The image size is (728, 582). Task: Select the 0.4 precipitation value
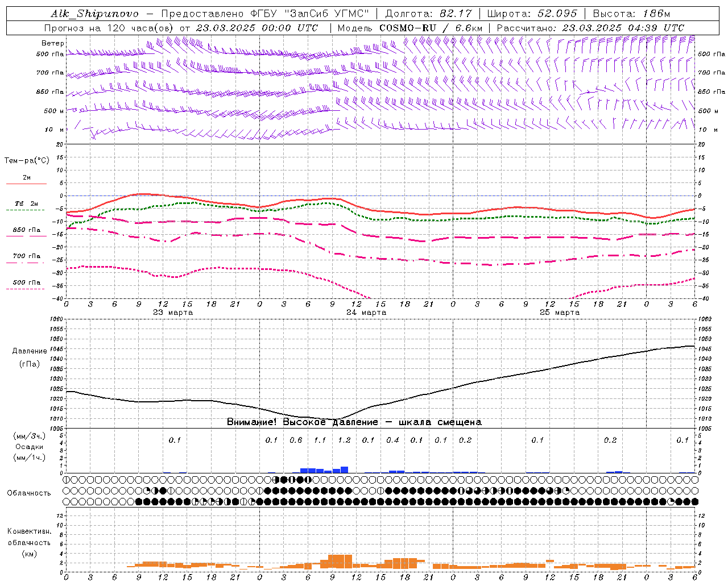tap(392, 440)
